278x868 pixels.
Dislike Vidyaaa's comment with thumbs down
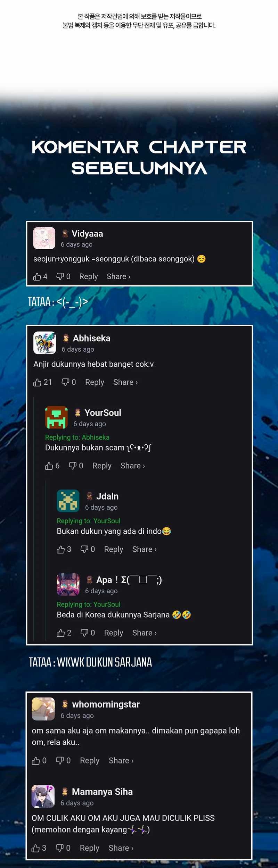click(x=60, y=276)
